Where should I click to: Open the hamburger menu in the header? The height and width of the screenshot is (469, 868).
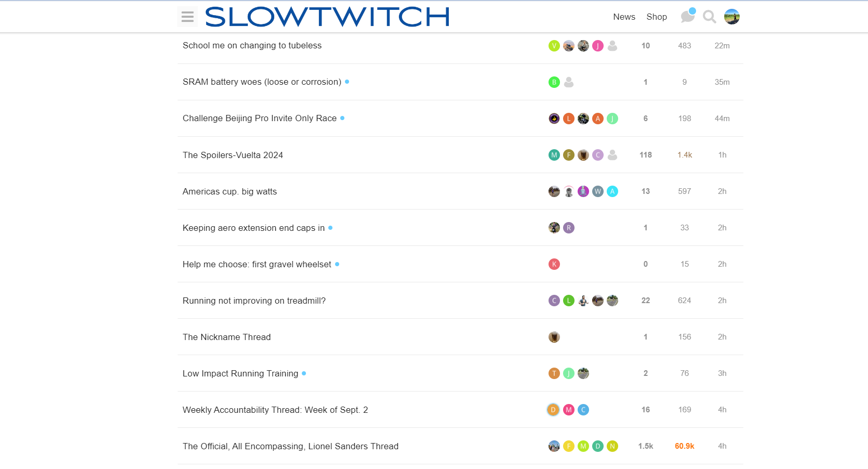pyautogui.click(x=188, y=17)
